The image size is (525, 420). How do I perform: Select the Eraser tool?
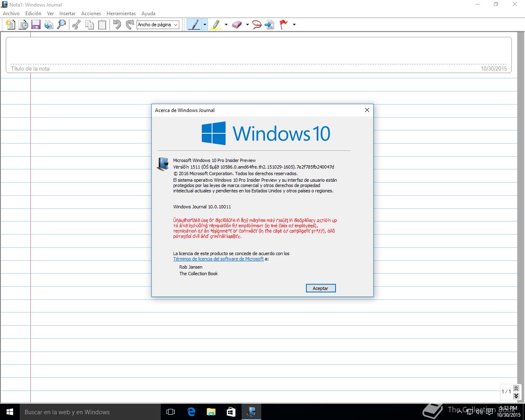(237, 25)
